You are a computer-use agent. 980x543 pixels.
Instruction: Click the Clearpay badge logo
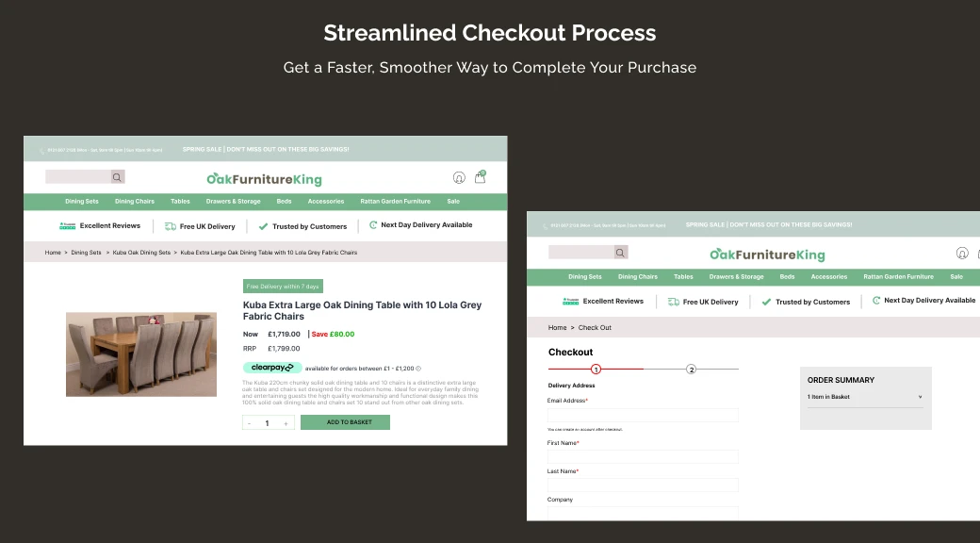272,368
